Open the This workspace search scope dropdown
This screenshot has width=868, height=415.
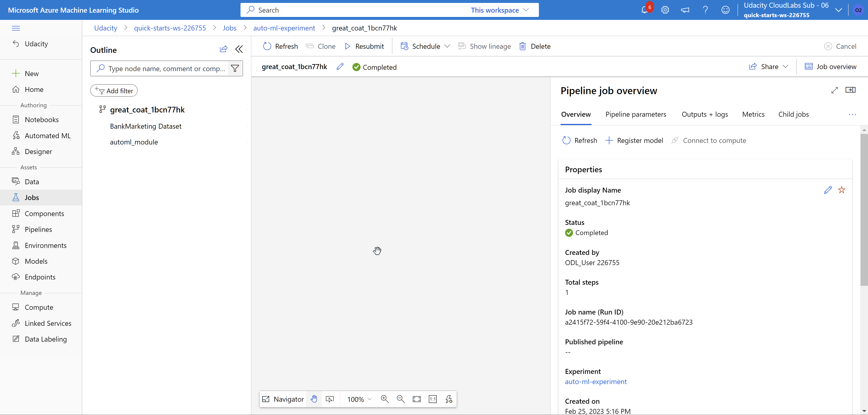pyautogui.click(x=501, y=10)
